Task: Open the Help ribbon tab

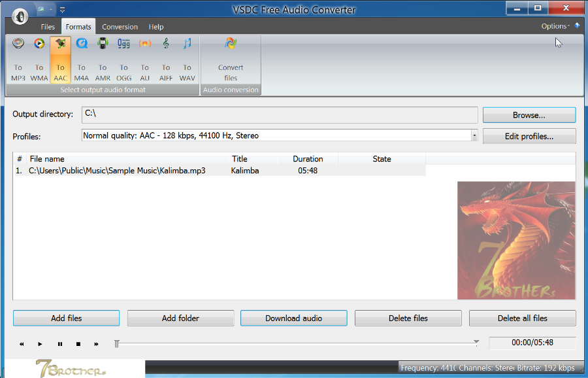Action: tap(156, 27)
